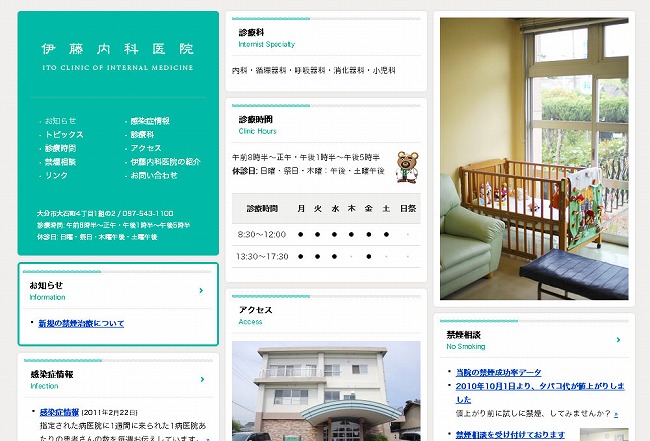This screenshot has height=441, width=650.
Task: Open 伊藤内科医院の紹介 menu item
Action: click(165, 162)
